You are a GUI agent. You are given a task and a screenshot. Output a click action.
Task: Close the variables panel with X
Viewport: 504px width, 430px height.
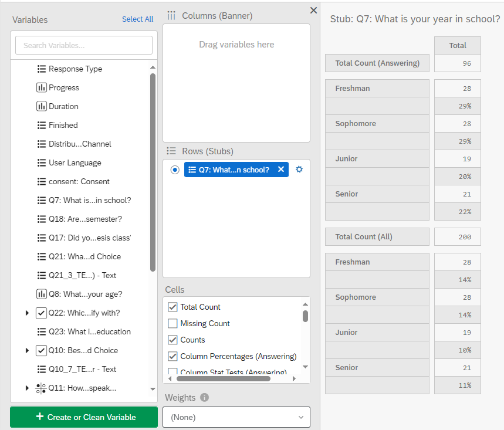tap(314, 11)
